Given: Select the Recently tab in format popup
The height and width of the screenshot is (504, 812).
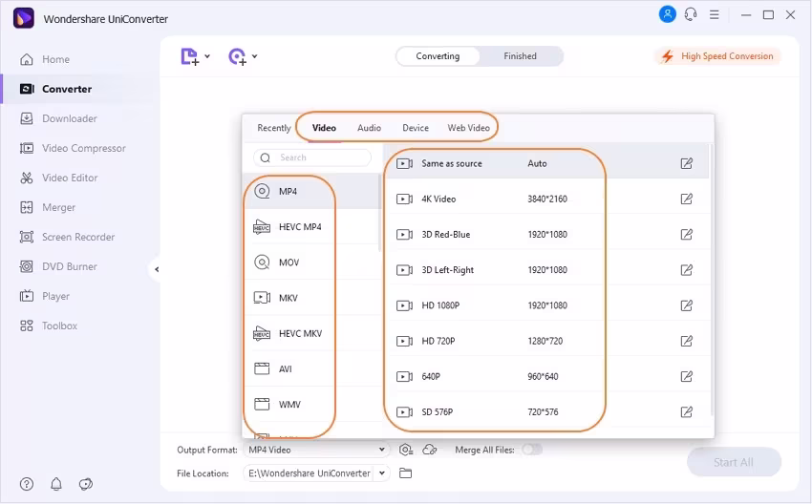Looking at the screenshot, I should [274, 128].
